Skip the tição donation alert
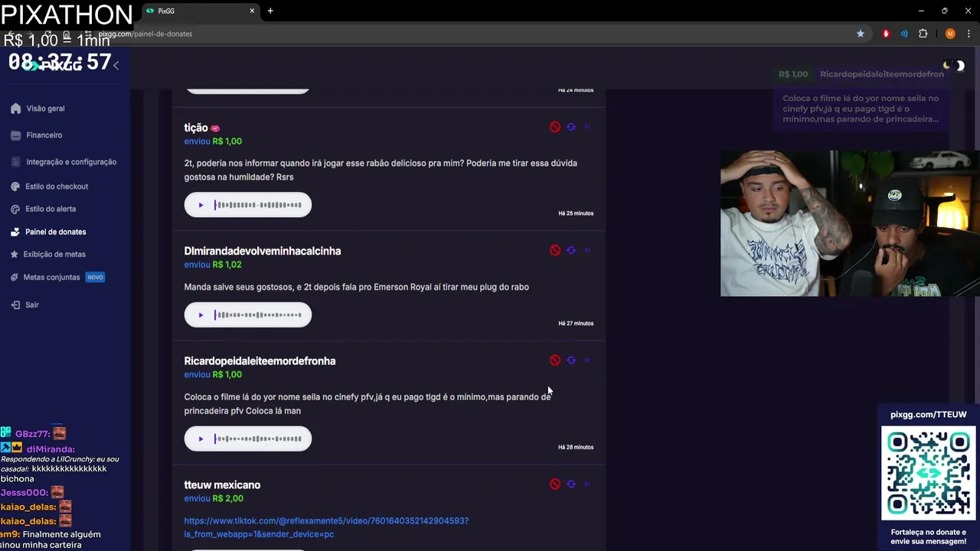 [587, 127]
